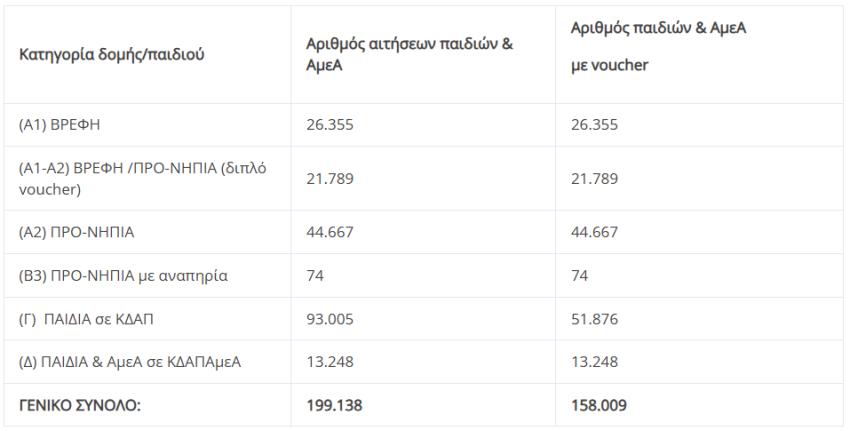Click the '(Α1-Α2) ΒΡΕΦΗ /ΠΡΟ-ΝΗΠΙΑ (διπλό voucher)' cell

click(x=143, y=178)
